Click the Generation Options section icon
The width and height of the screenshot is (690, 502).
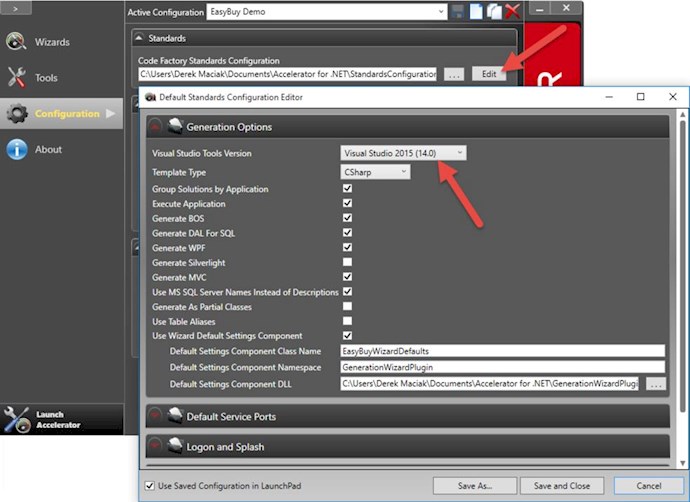pos(175,126)
